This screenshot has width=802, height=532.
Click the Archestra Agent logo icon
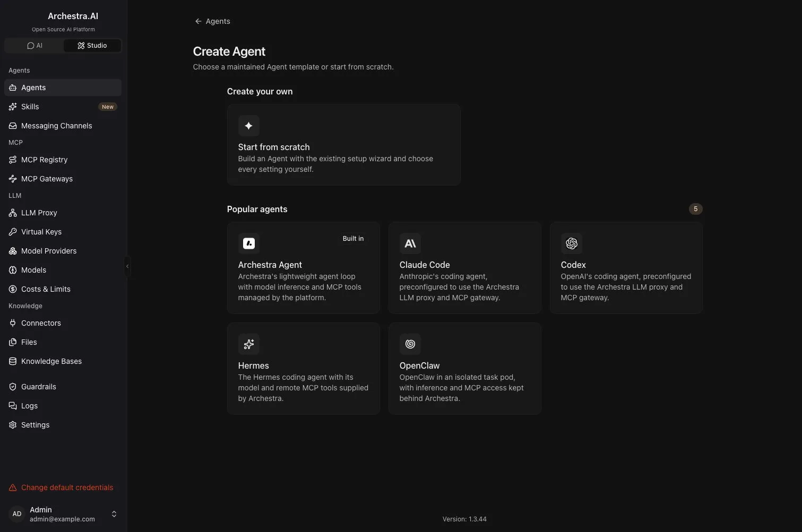(248, 243)
